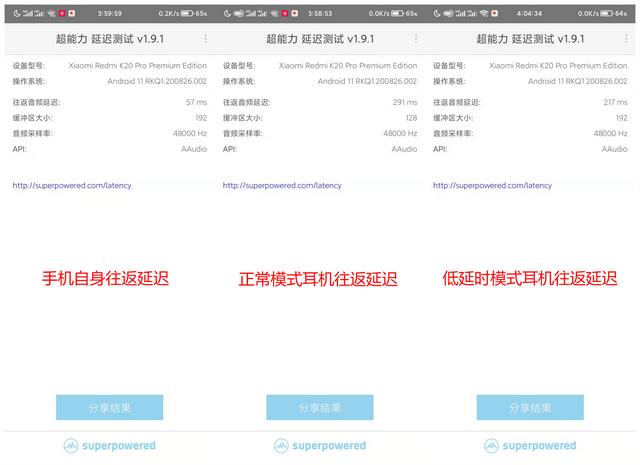This screenshot has width=640, height=465.
Task: Open superpowered.com/latency link in middle screenshot
Action: click(282, 185)
